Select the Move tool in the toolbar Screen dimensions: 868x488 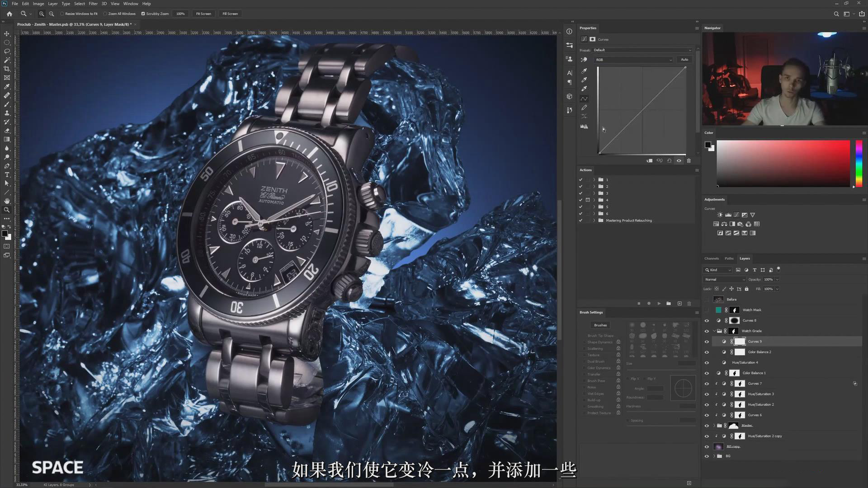click(x=7, y=34)
